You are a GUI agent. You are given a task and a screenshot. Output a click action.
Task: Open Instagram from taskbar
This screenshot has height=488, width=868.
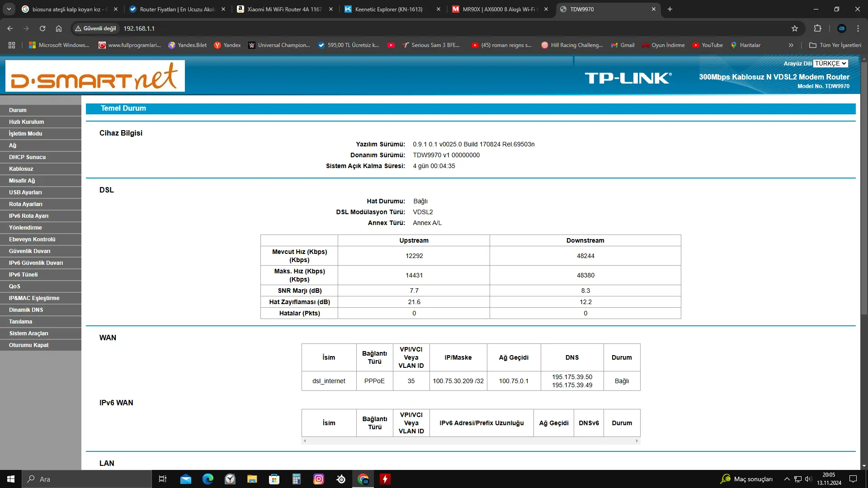pyautogui.click(x=319, y=479)
